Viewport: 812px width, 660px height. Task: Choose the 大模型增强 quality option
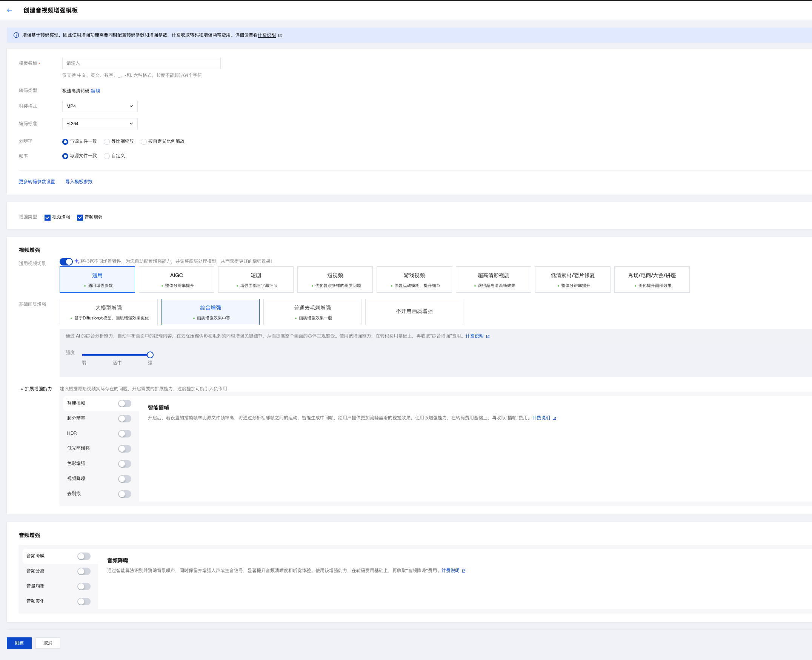(x=108, y=312)
